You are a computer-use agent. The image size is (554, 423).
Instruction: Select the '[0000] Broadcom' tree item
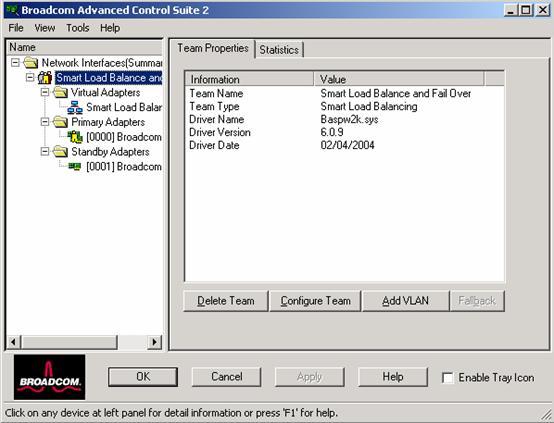pos(124,137)
